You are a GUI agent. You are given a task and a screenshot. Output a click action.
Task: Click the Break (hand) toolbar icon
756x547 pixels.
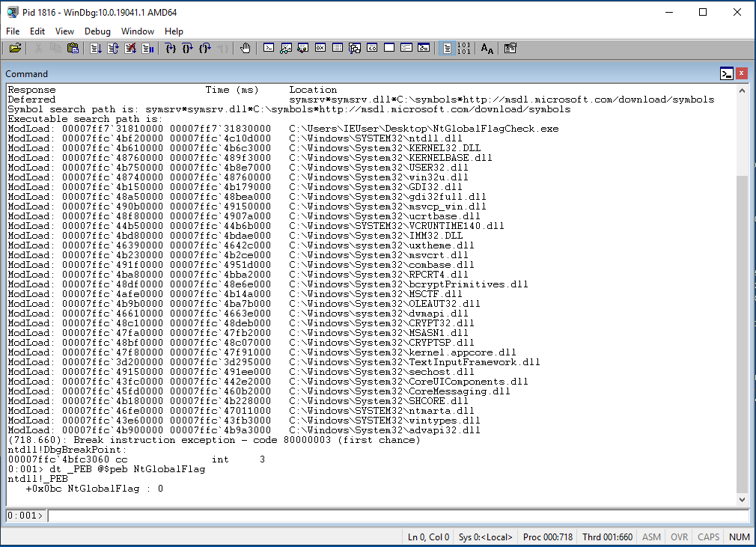(244, 48)
